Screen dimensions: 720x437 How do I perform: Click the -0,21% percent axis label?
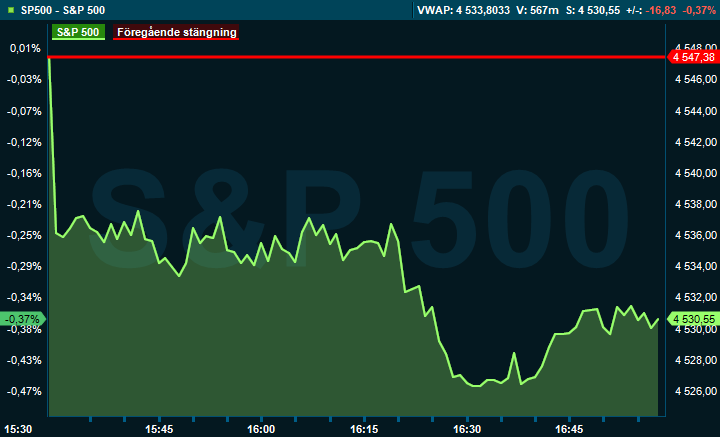click(x=24, y=204)
